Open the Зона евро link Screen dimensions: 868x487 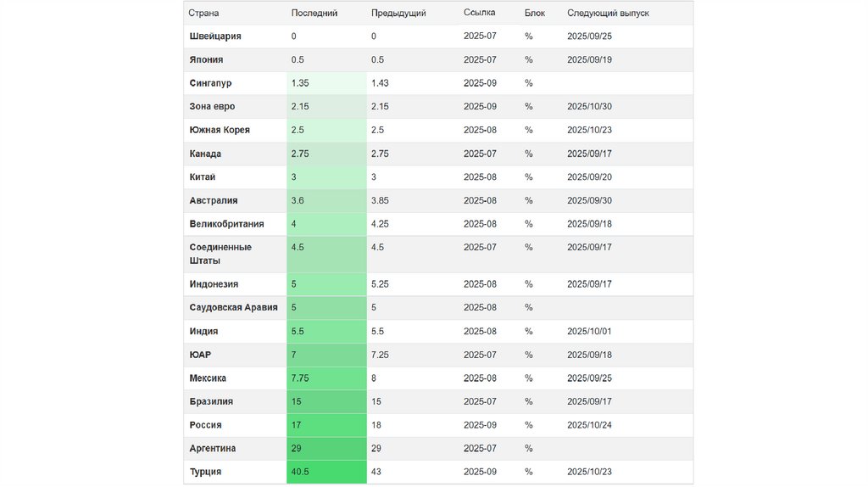(213, 107)
